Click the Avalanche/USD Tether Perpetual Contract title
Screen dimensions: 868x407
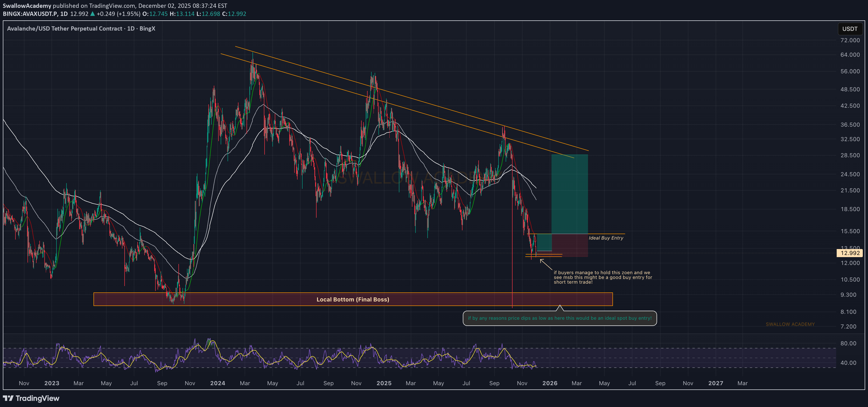(64, 29)
